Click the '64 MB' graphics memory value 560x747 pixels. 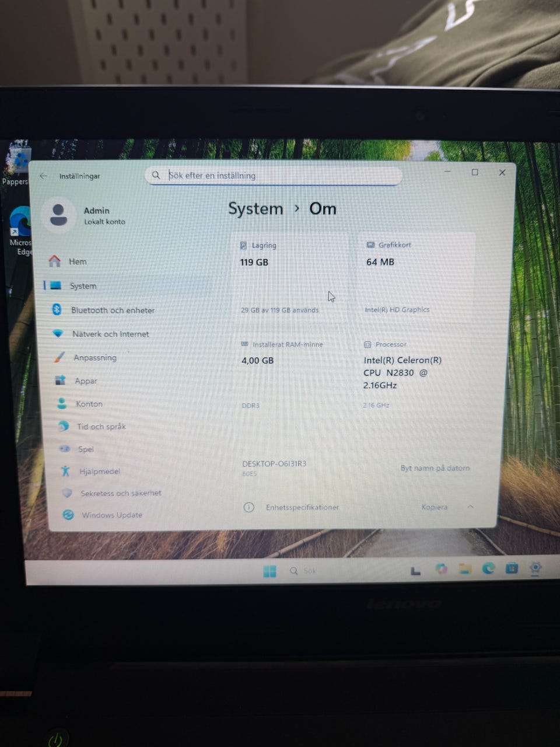click(380, 262)
